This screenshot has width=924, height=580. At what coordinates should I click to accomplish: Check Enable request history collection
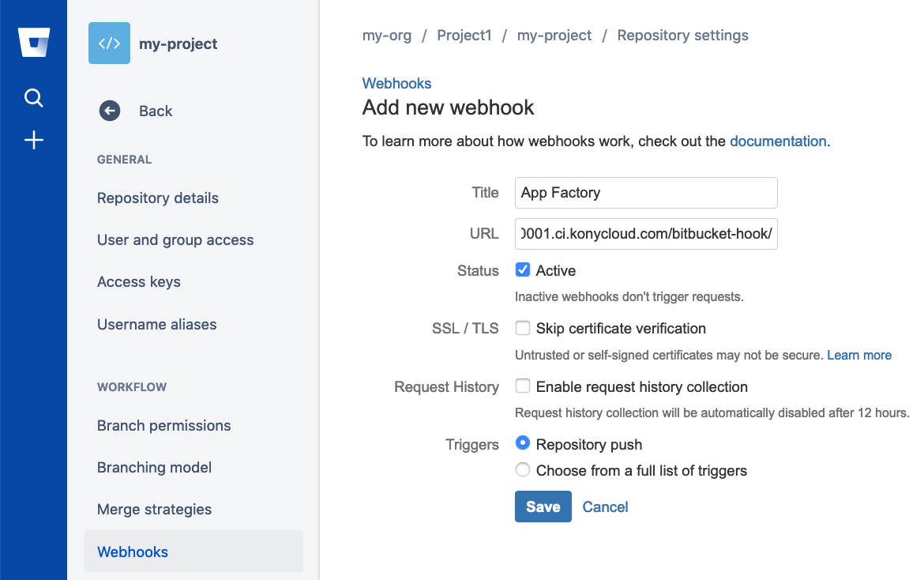522,386
